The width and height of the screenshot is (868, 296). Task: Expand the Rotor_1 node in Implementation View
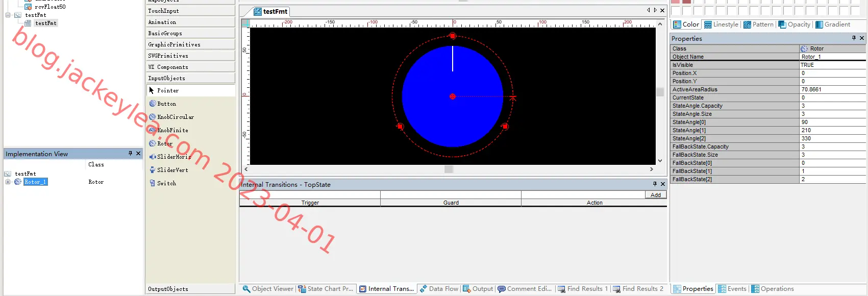point(8,182)
